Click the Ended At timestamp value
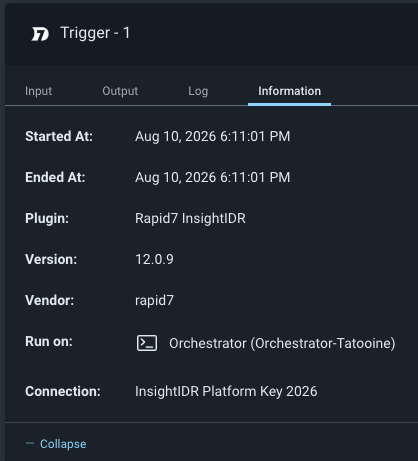Screen dimensions: 418x461 (x=212, y=177)
